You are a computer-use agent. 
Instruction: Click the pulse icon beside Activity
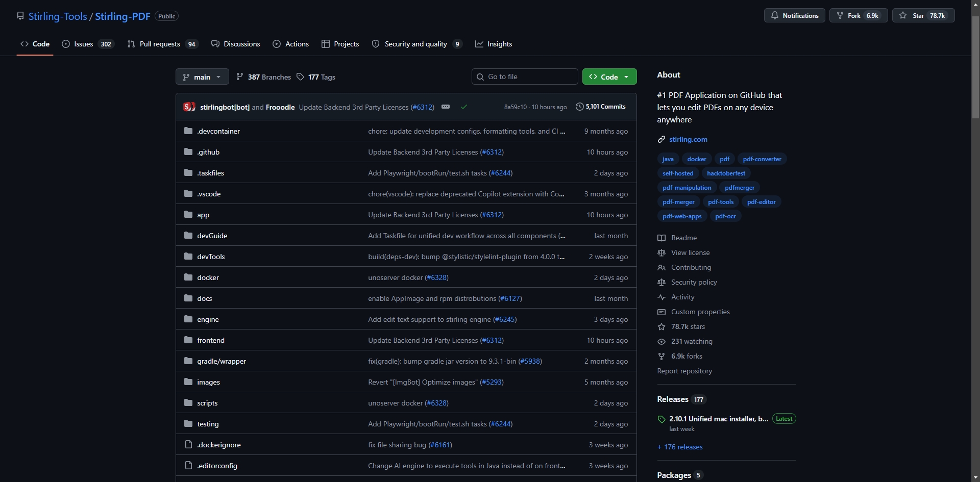661,297
